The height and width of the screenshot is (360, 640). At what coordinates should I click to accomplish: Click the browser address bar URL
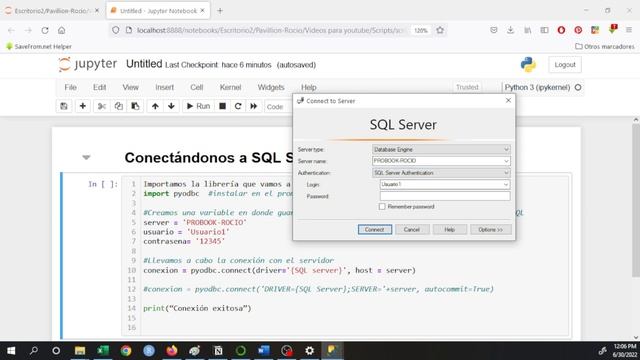(x=269, y=30)
